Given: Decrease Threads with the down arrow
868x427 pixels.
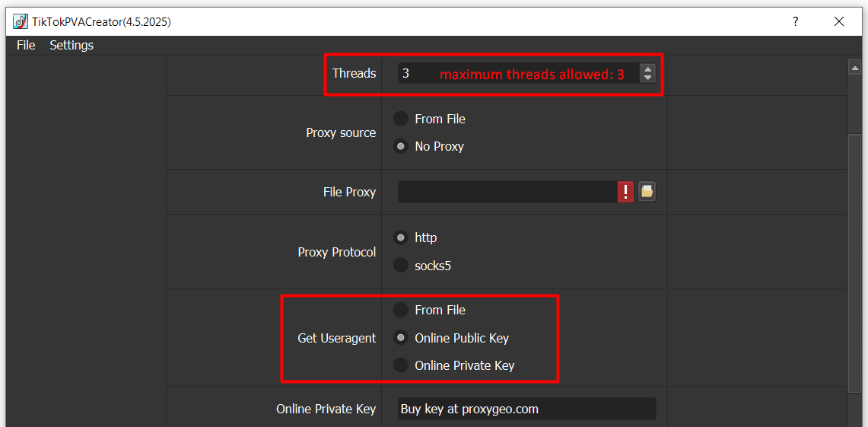Looking at the screenshot, I should 647,78.
